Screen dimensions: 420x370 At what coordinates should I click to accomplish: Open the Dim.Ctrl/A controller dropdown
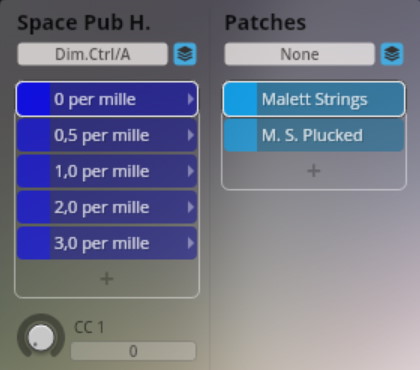(x=92, y=54)
